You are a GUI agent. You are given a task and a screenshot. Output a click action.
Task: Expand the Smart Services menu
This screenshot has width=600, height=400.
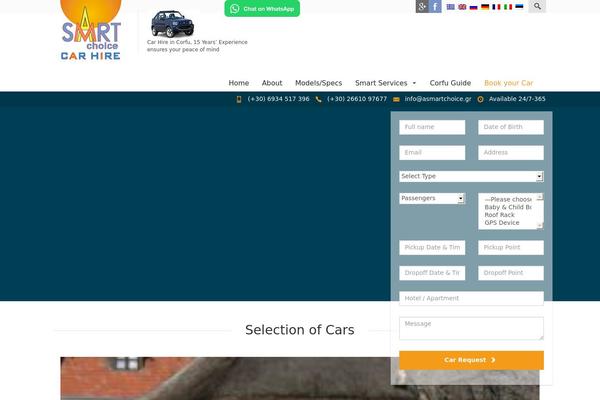[x=385, y=83]
